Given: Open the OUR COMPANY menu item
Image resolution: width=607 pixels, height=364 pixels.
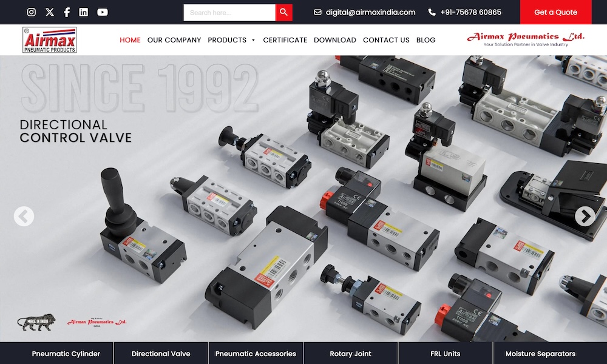Looking at the screenshot, I should coord(174,40).
